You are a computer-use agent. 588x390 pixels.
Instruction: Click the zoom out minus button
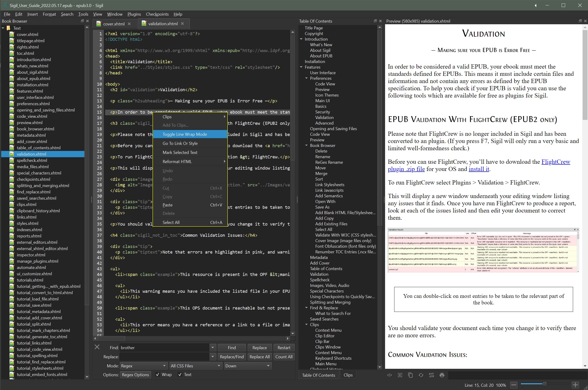514,385
